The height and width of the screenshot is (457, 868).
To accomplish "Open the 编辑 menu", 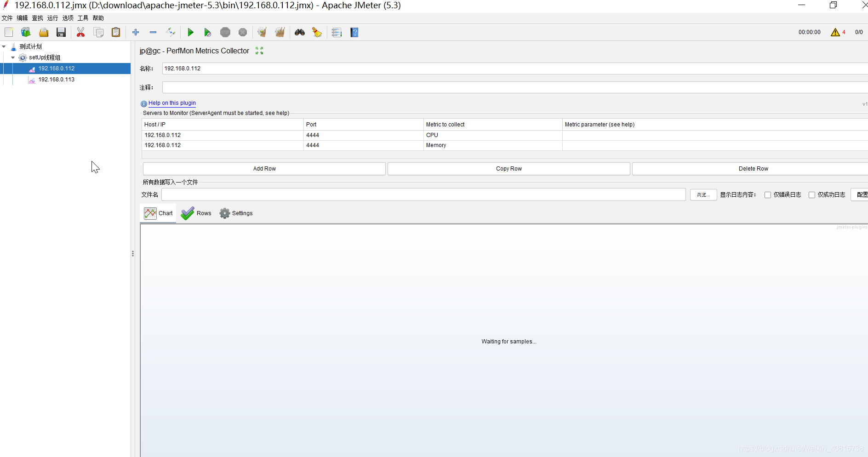I will 22,18.
